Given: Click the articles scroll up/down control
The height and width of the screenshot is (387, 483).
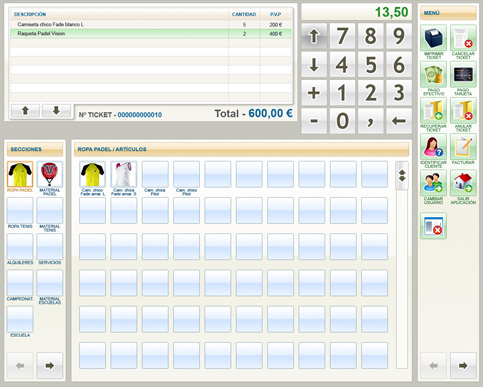Looking at the screenshot, I should coord(402,176).
